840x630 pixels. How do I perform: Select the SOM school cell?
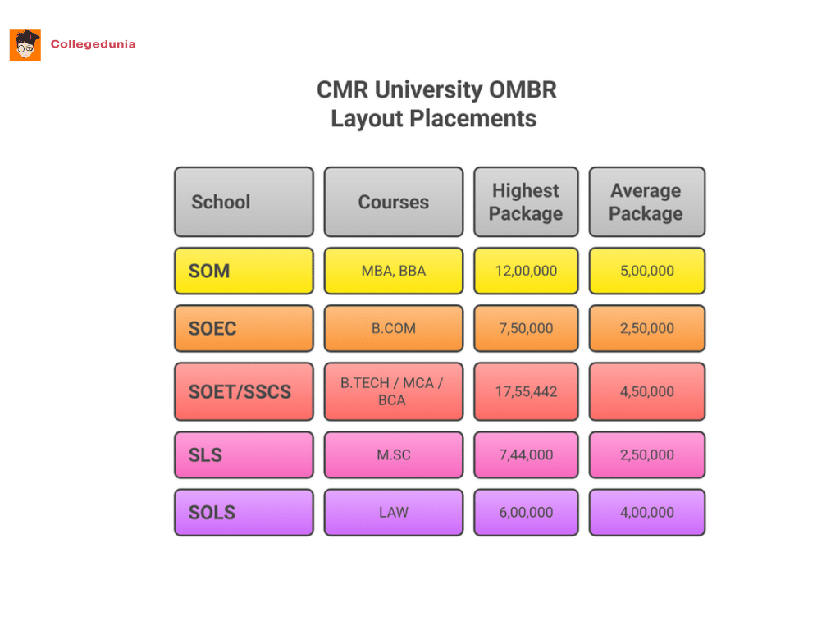(x=243, y=271)
